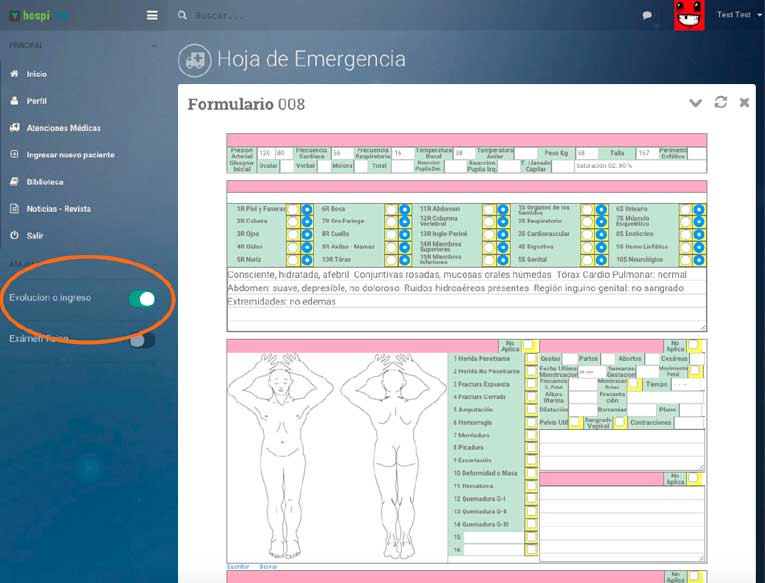
Task: Click the Inicio home icon
Action: point(14,74)
